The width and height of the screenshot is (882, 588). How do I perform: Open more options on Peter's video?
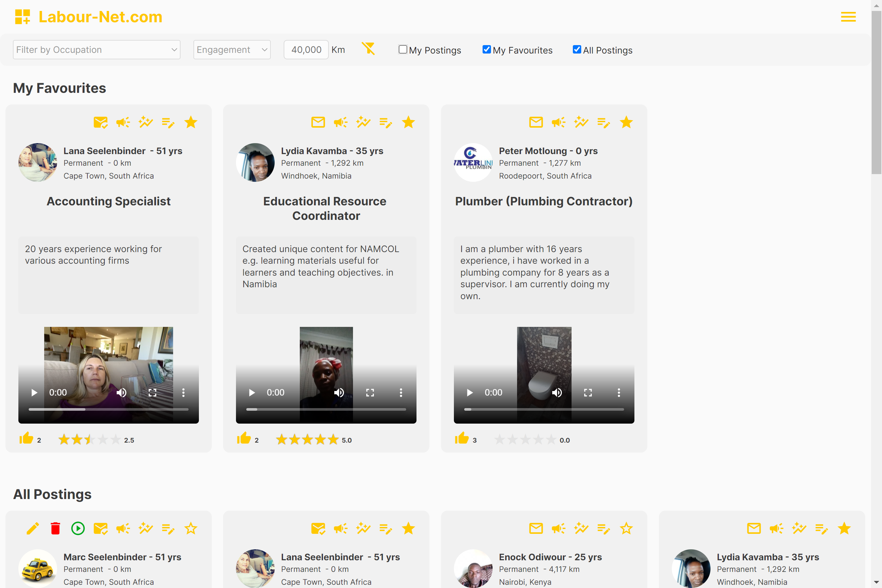pyautogui.click(x=619, y=393)
